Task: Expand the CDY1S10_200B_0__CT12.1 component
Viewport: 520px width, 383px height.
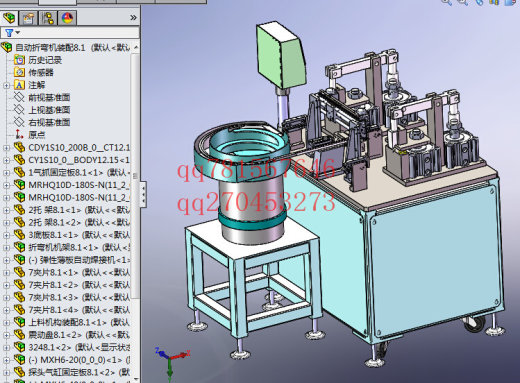Action: click(6, 148)
